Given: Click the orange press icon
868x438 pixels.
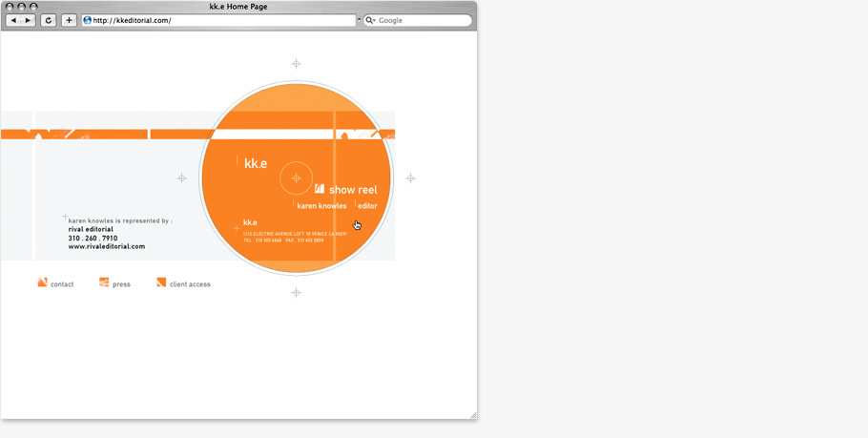Looking at the screenshot, I should 104,282.
